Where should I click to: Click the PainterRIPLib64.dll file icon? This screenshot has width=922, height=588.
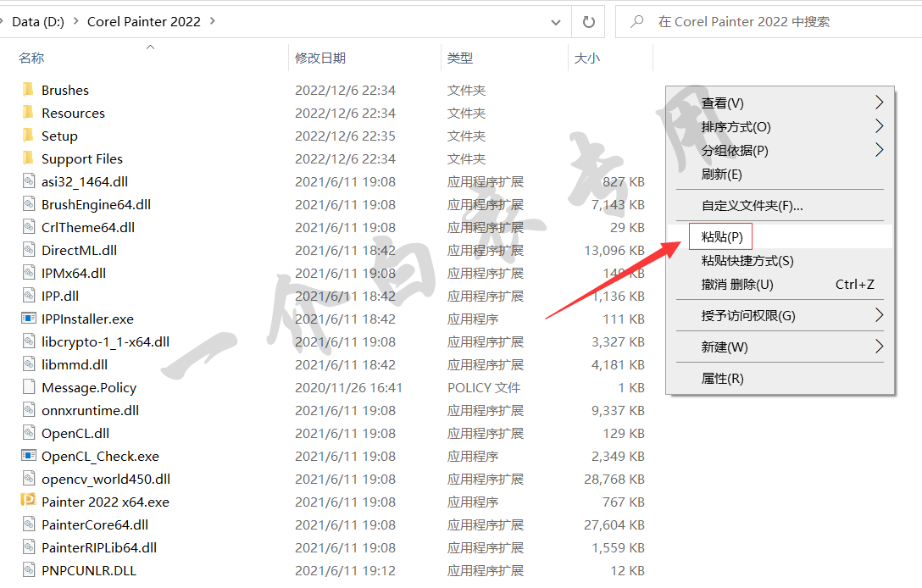pyautogui.click(x=28, y=547)
